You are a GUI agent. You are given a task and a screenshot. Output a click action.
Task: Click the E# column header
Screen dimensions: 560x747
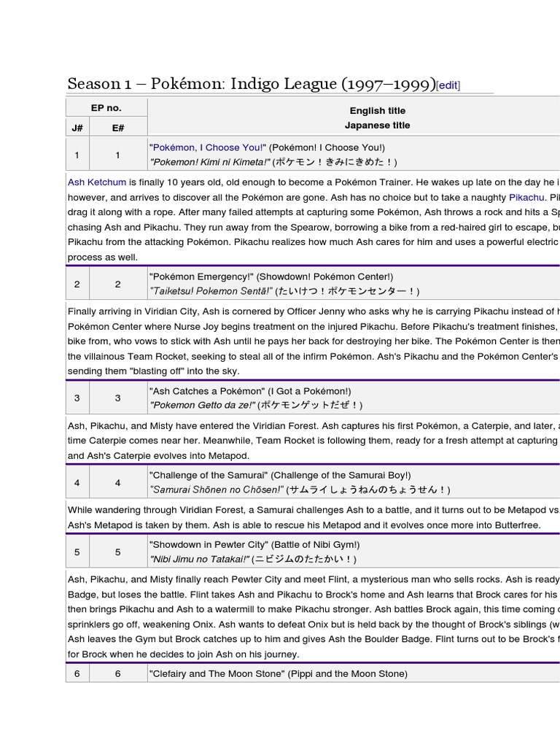[118, 128]
